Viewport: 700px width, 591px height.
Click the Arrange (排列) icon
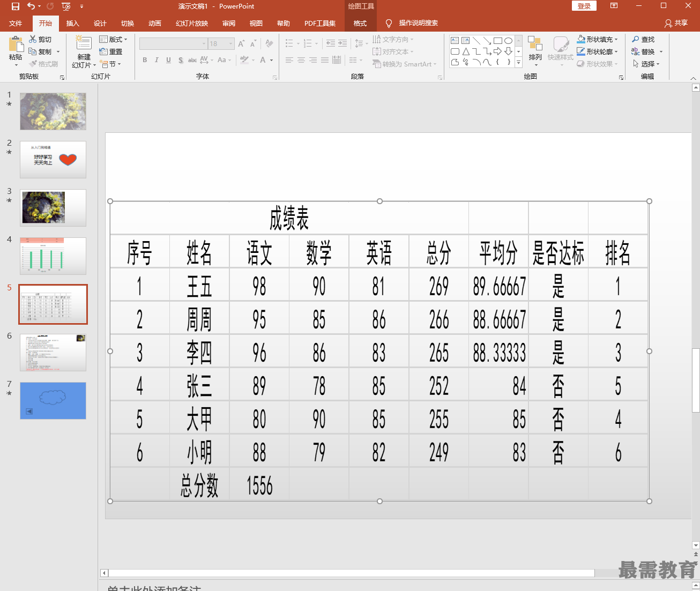click(x=535, y=44)
